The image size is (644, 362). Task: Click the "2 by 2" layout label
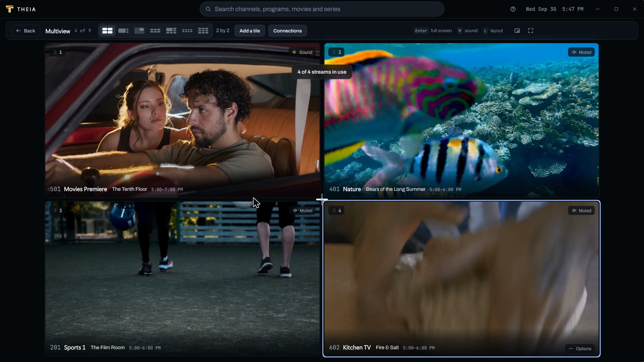coord(223,31)
